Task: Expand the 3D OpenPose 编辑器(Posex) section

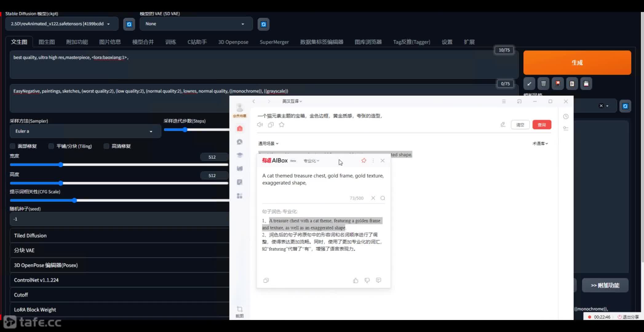Action: tap(119, 265)
